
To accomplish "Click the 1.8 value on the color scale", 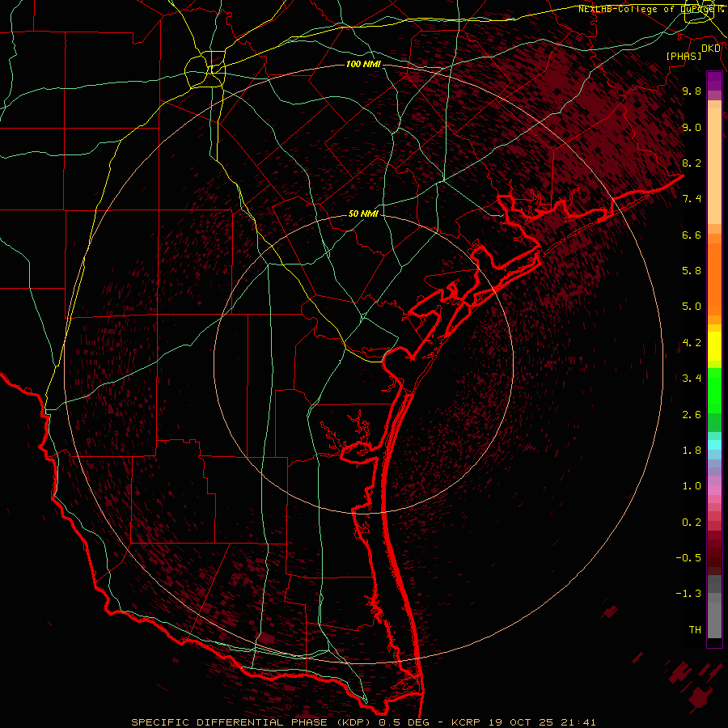I will [692, 451].
